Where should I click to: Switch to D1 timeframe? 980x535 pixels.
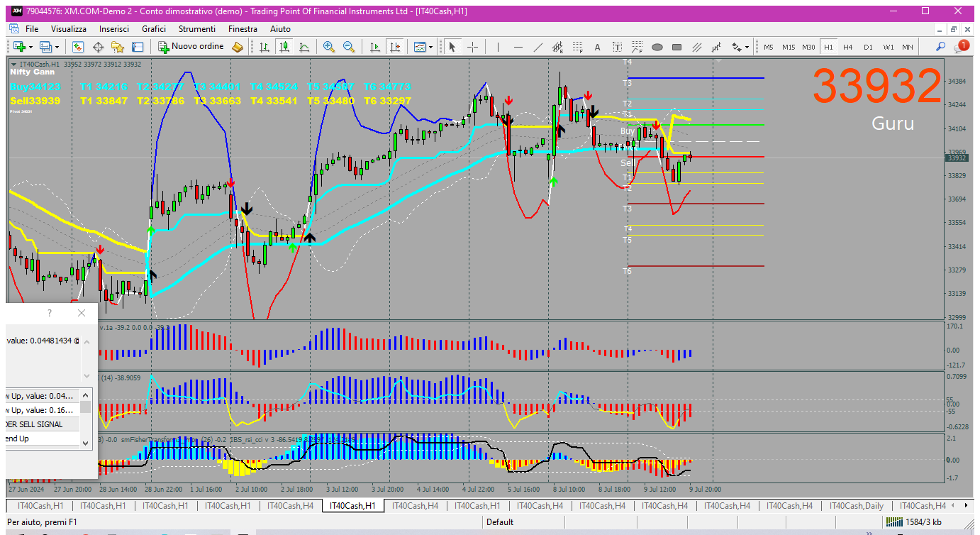868,47
